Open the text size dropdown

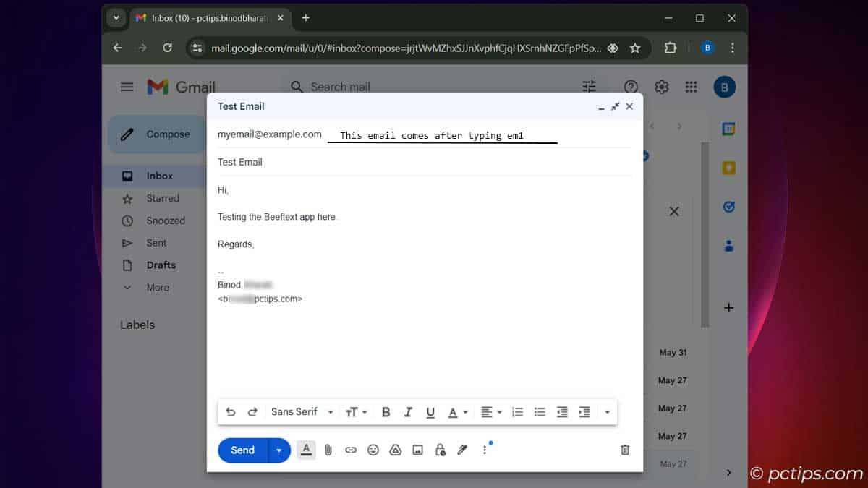(354, 411)
